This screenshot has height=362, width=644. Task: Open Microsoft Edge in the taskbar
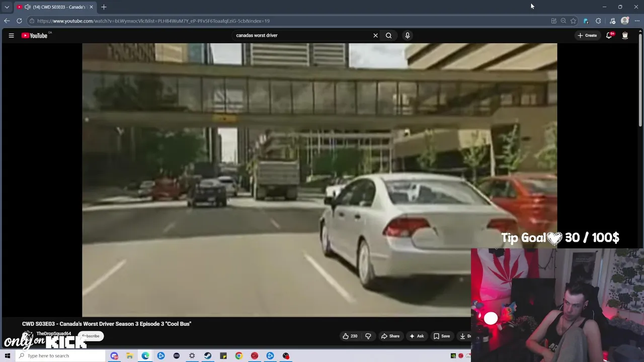tap(145, 355)
